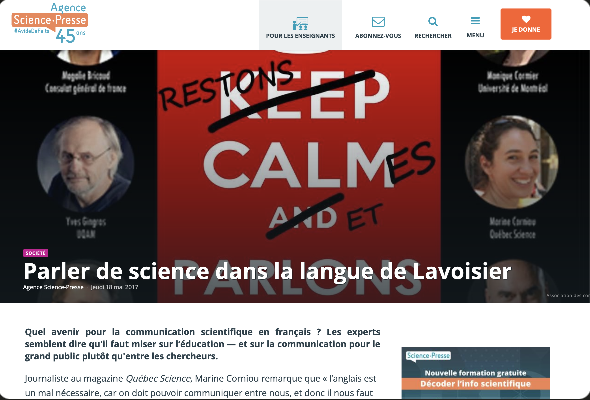Click the Agence Science-Presse author link
Screen dimensions: 590x400
click(53, 287)
